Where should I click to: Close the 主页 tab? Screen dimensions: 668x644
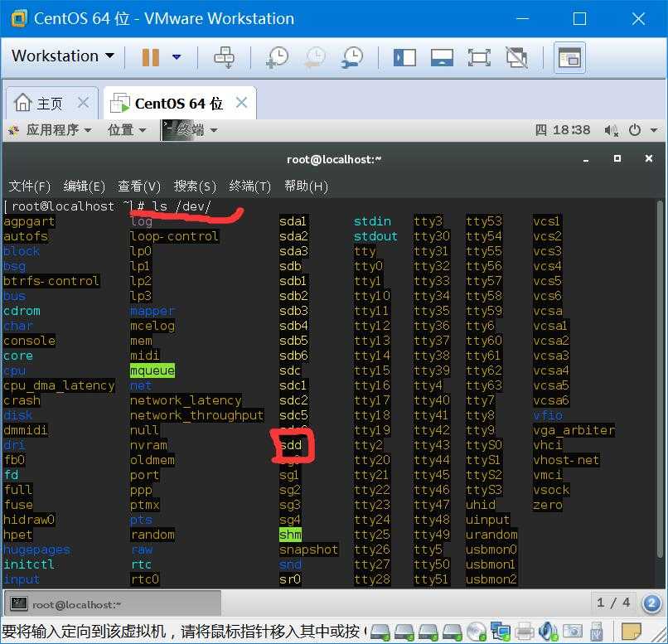pyautogui.click(x=84, y=103)
